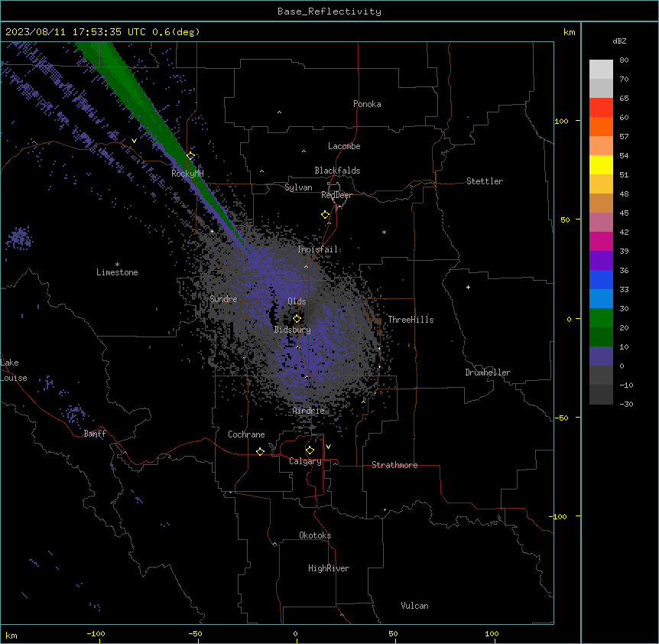The width and height of the screenshot is (659, 644).
Task: Pick the magenta 42 dBZ legend swatch
Action: [601, 241]
